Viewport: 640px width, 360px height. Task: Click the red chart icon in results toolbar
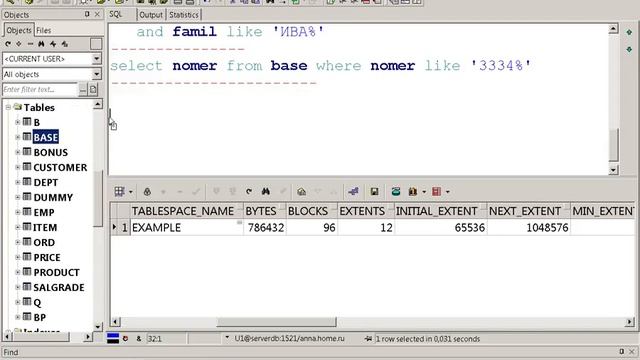coord(436,191)
